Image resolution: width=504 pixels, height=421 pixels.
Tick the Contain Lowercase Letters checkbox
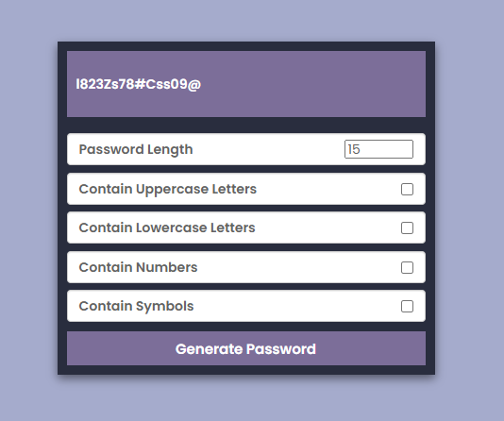point(407,227)
